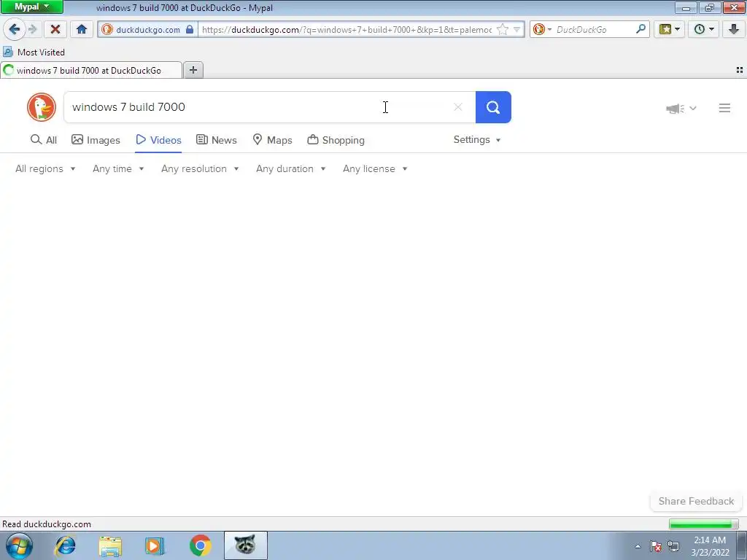Expand the All regions filter
This screenshot has width=747, height=560.
point(45,168)
